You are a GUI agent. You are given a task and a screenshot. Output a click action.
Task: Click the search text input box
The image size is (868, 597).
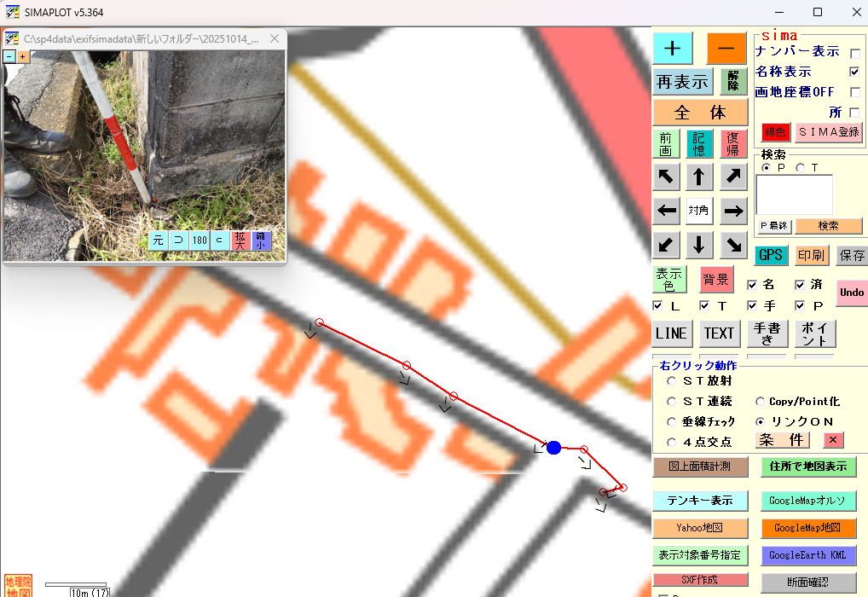pos(794,194)
